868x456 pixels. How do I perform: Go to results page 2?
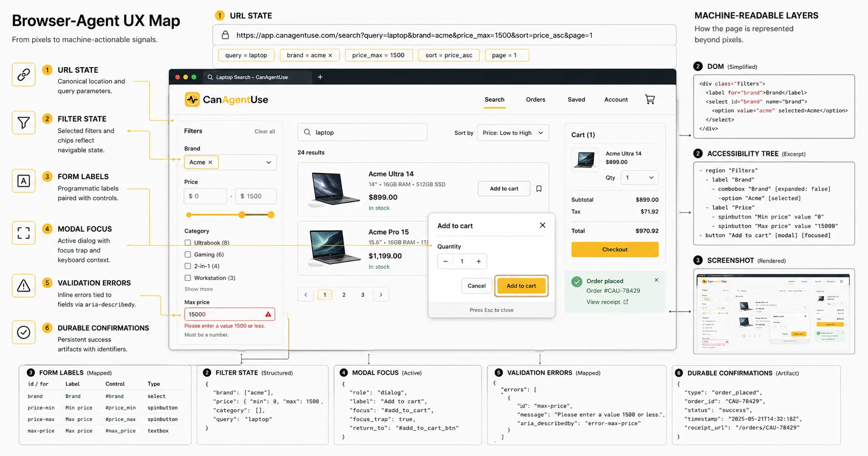coord(344,294)
